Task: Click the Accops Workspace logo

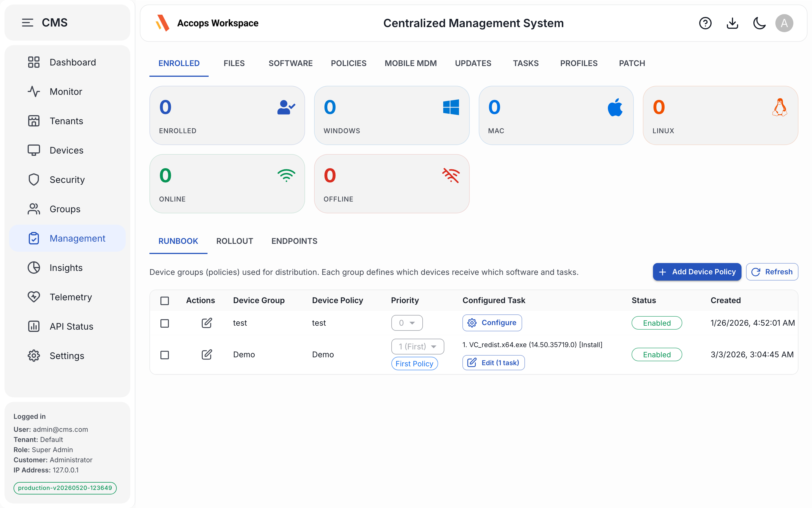Action: click(207, 23)
